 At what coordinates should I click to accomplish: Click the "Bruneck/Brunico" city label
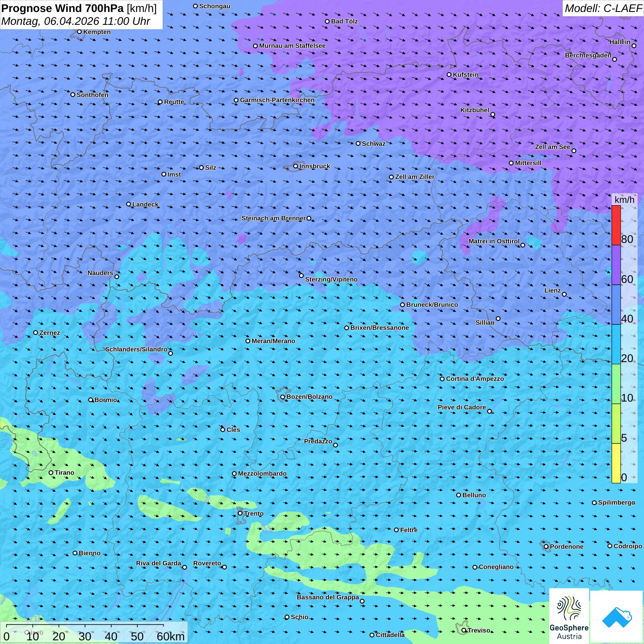click(x=432, y=305)
